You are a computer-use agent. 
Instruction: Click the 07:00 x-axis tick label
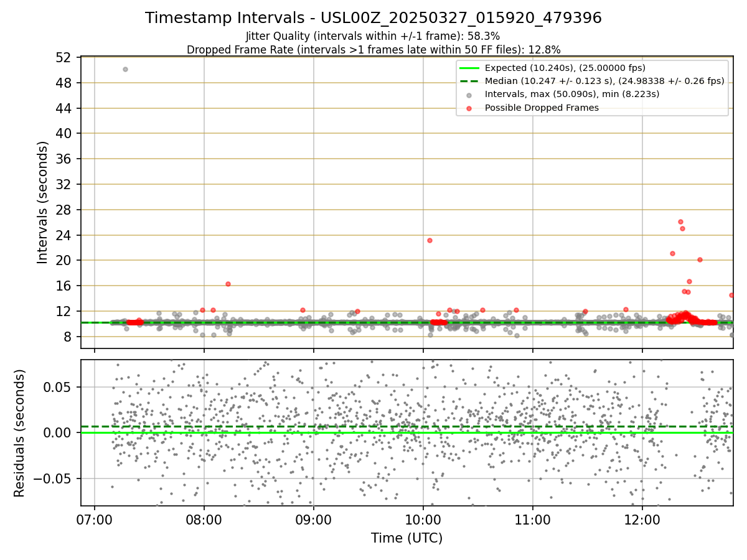(95, 520)
